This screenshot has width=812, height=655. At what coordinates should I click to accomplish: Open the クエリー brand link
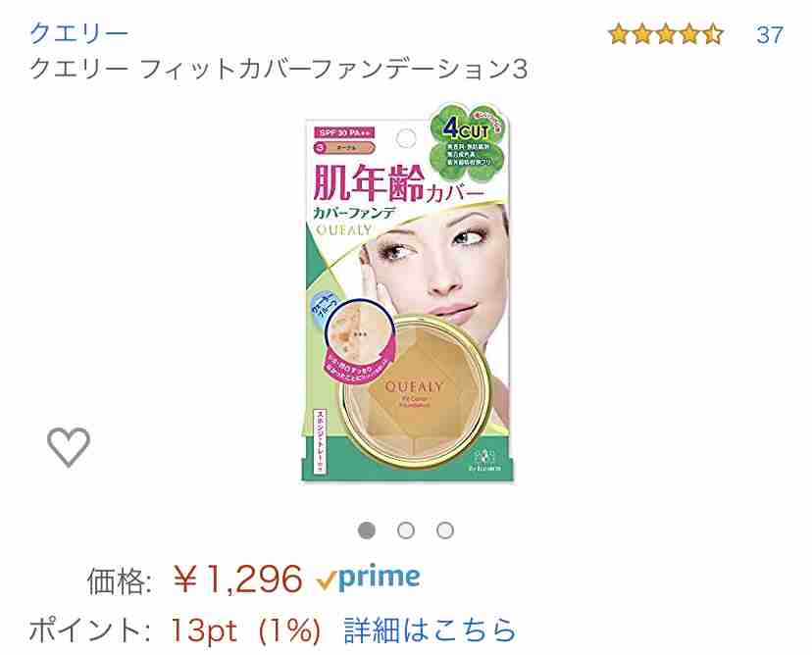[78, 34]
